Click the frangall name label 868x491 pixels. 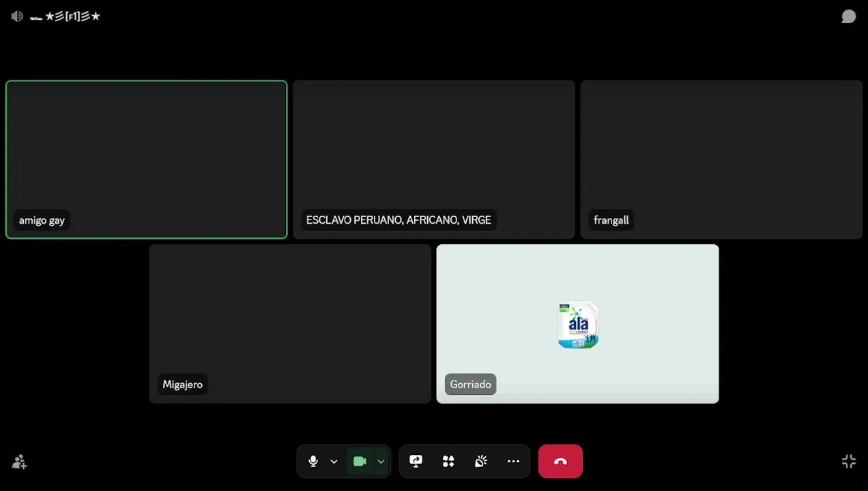click(611, 220)
